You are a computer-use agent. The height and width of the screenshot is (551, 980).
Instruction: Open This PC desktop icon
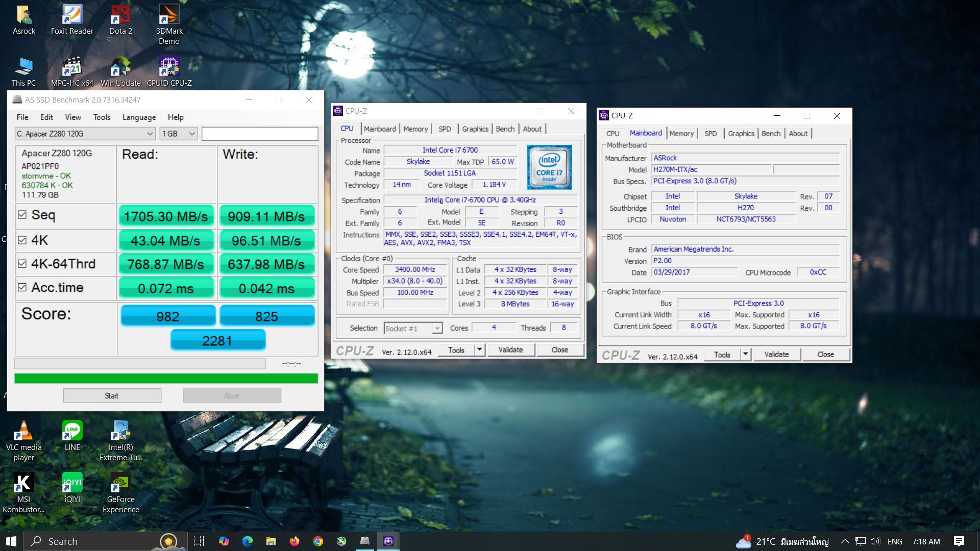pos(24,72)
